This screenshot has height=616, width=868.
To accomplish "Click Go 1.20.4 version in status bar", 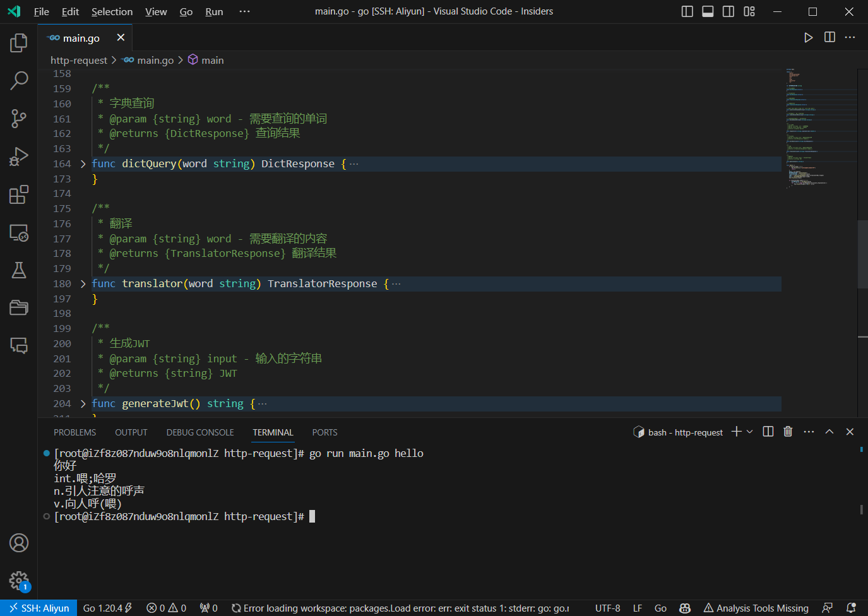I will tap(107, 608).
